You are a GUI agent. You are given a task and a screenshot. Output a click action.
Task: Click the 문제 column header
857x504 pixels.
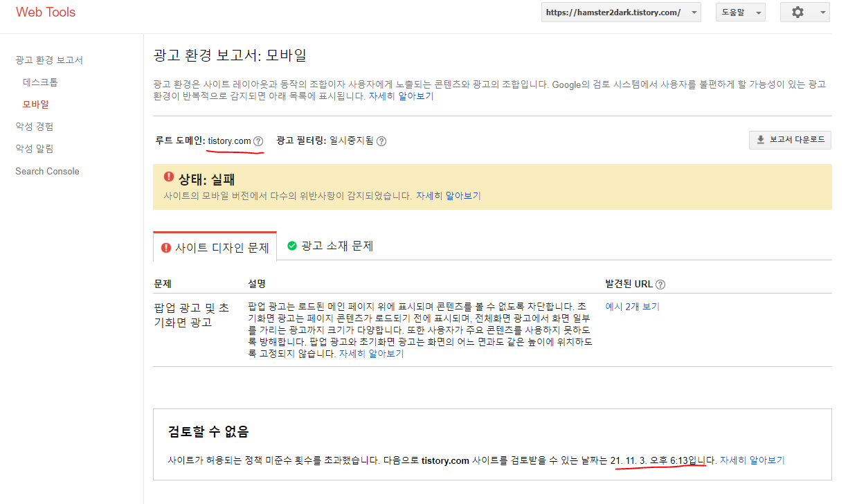163,285
